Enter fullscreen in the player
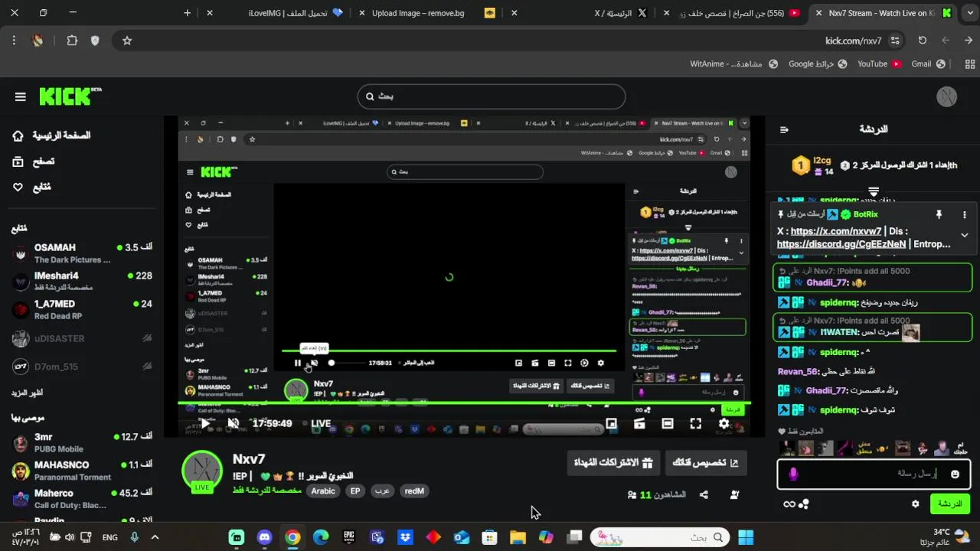Viewport: 980px width, 551px height. coord(695,423)
